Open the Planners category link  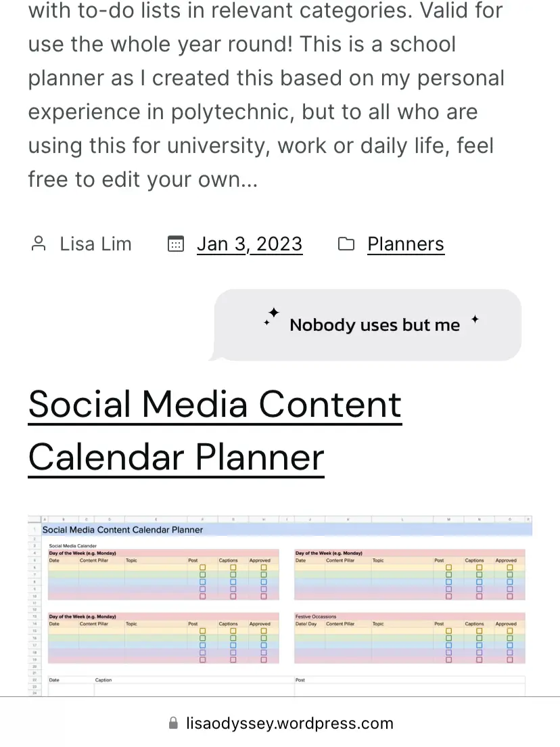tap(406, 244)
